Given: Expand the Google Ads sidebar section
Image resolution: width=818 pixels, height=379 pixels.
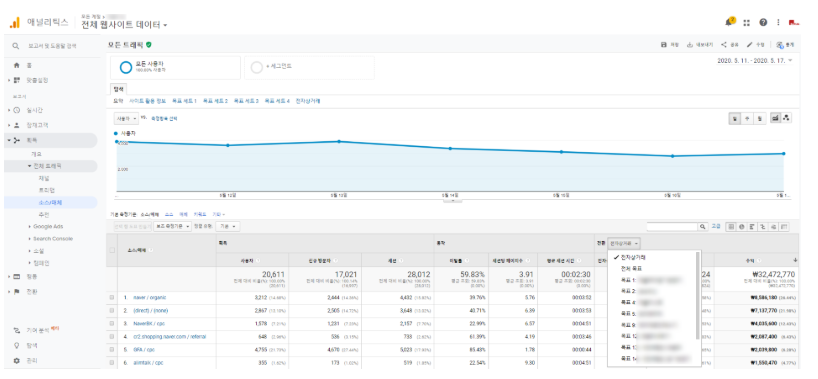Looking at the screenshot, I should [30, 227].
